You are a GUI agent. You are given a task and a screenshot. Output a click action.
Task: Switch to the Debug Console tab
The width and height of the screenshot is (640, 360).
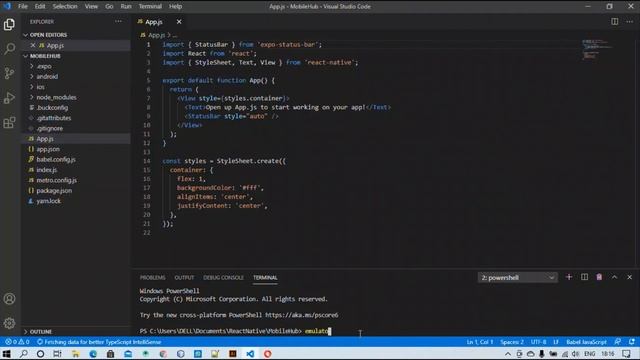(223, 278)
